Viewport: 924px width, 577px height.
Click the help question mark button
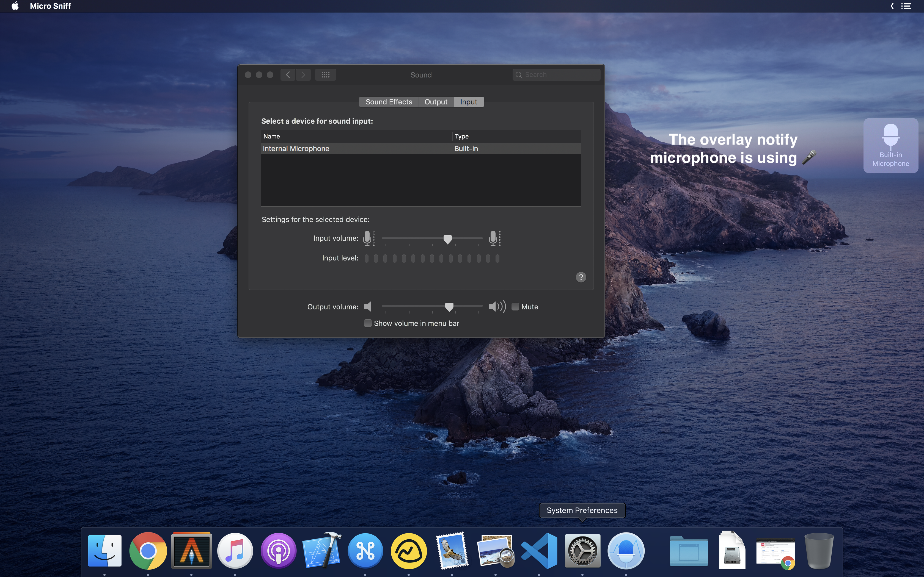[581, 278]
